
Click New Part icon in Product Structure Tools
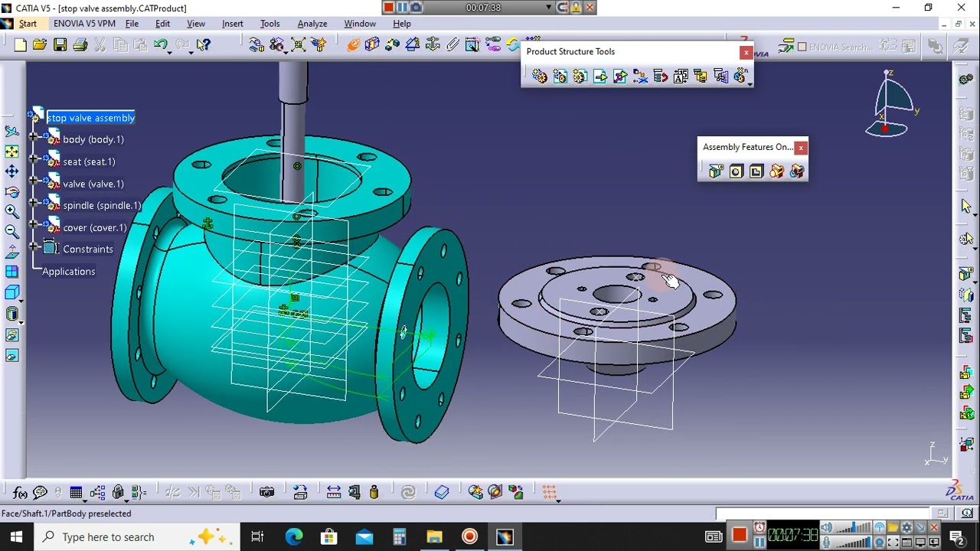(x=580, y=76)
